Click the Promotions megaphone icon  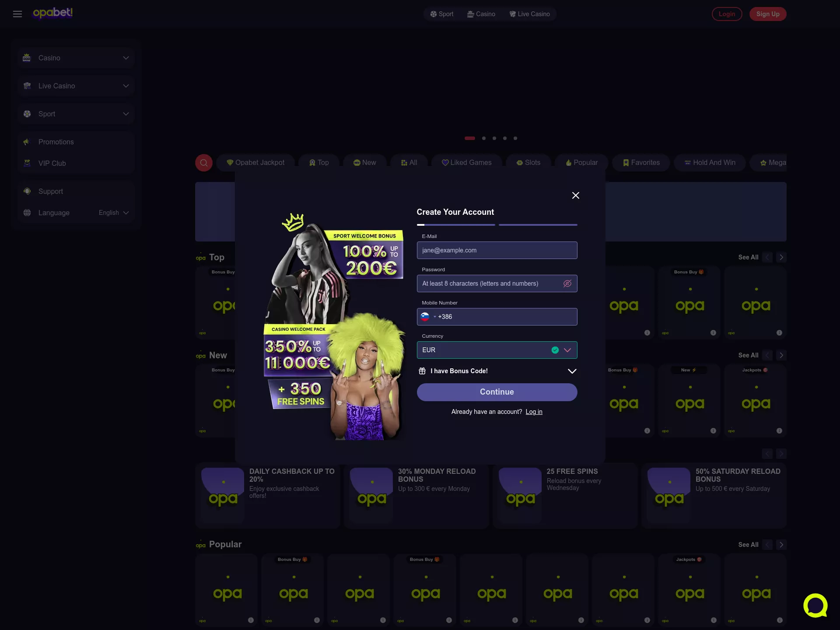tap(27, 142)
